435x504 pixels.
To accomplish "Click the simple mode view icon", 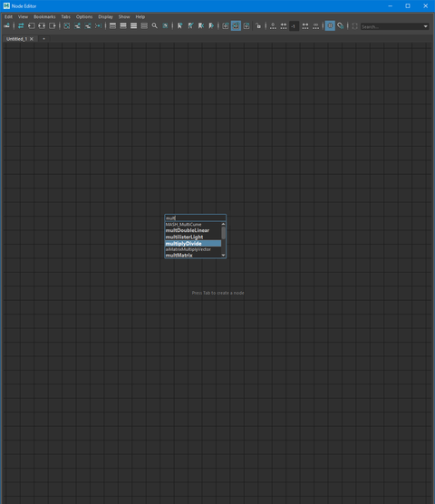I will pos(112,26).
